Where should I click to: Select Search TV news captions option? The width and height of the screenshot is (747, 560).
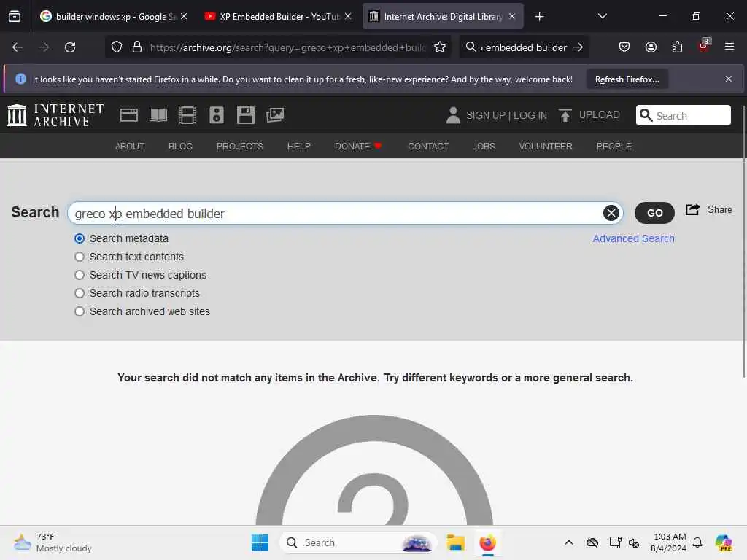[80, 275]
